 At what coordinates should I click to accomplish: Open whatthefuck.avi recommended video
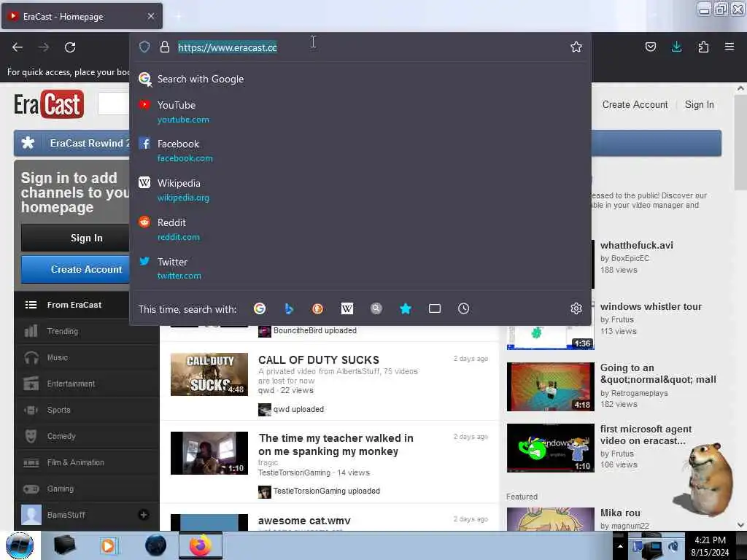tap(636, 245)
